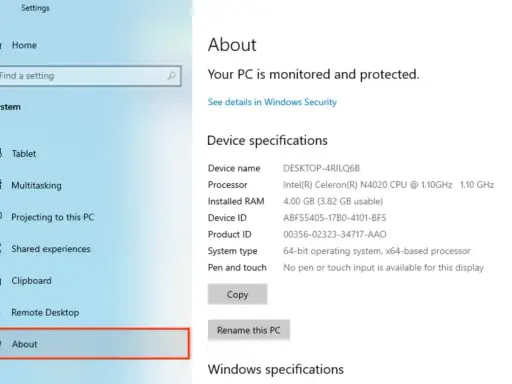This screenshot has width=512, height=384.
Task: Open the Home settings page
Action: coord(24,45)
